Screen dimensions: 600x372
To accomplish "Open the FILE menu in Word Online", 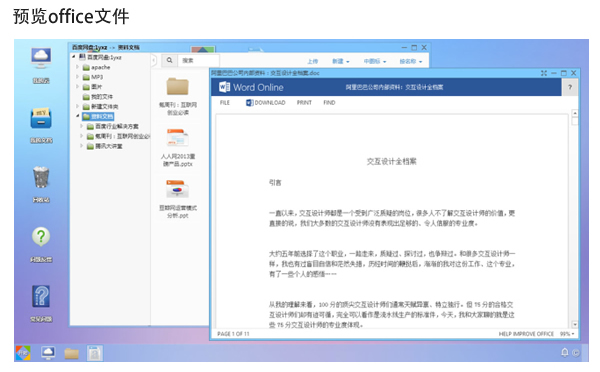I will (225, 103).
